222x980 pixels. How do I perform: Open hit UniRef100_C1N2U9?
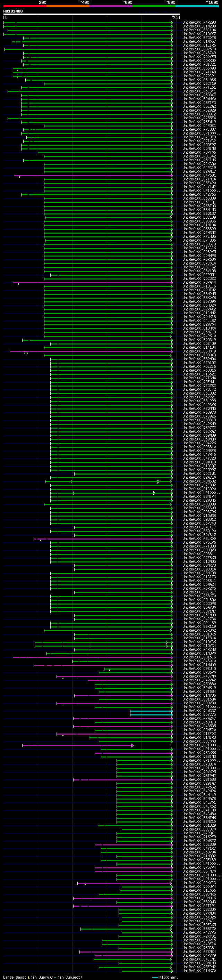(x=199, y=26)
